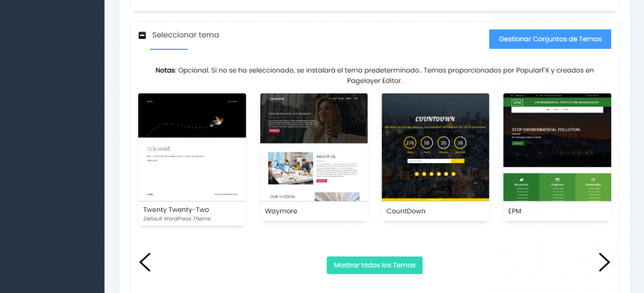Show all themes with Mostrar todos los Temas
The height and width of the screenshot is (293, 644).
point(374,265)
